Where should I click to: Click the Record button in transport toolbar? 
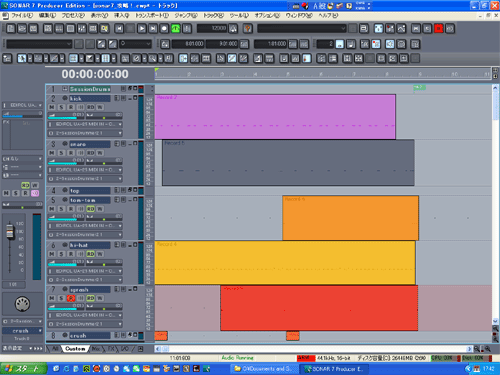click(x=164, y=29)
